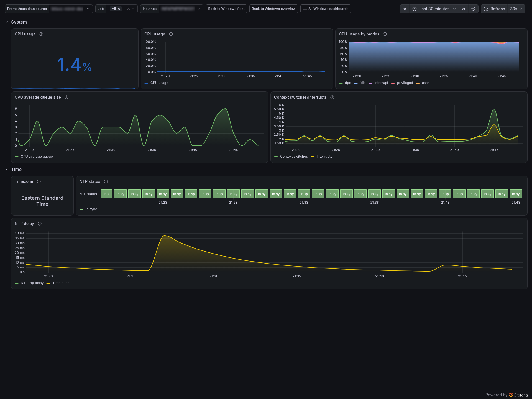Go Back to Windows overview
This screenshot has width=532, height=399.
pyautogui.click(x=274, y=9)
